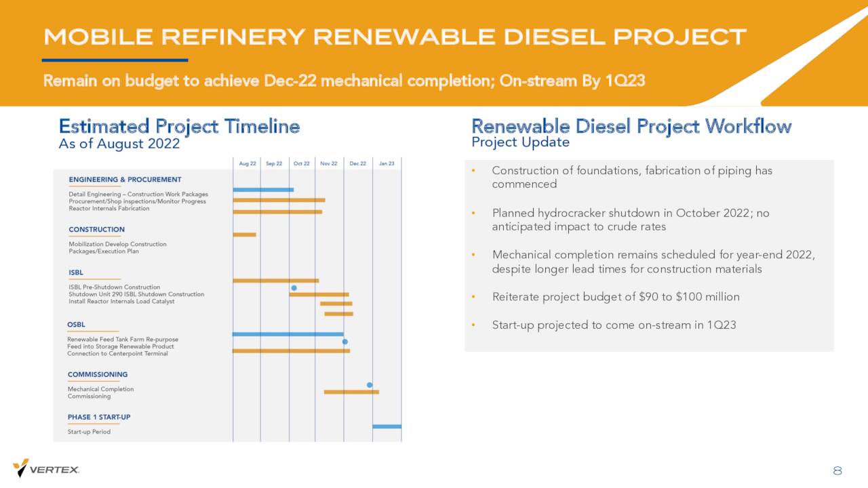Click the bullet about construction of foundations
The image size is (868, 488).
[632, 178]
